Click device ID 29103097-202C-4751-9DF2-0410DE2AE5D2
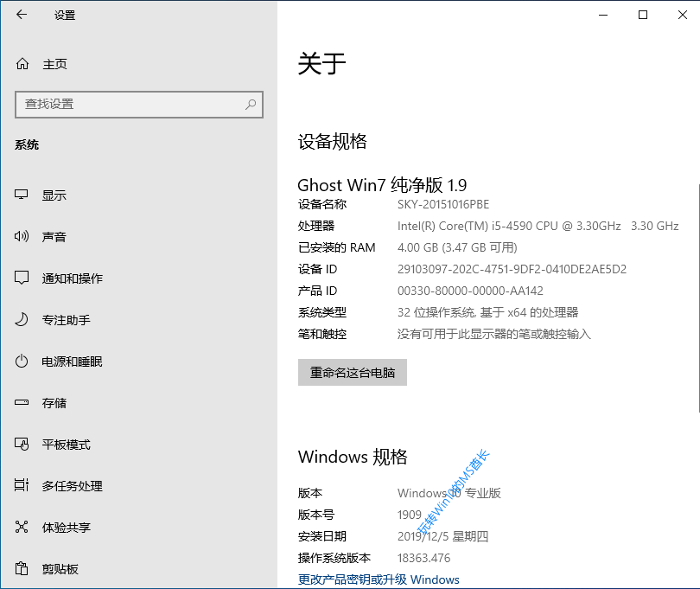This screenshot has width=700, height=589. coord(512,269)
